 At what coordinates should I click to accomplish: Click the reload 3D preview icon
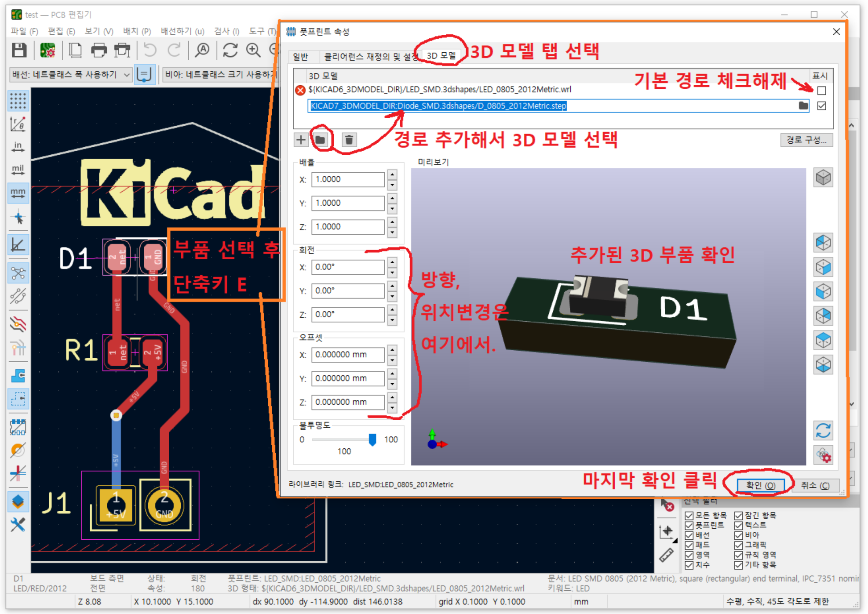click(823, 430)
